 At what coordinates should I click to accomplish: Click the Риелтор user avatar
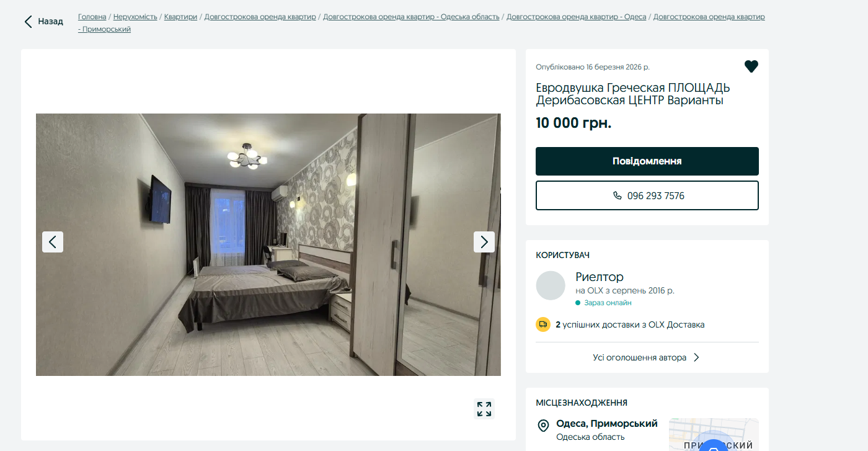pyautogui.click(x=551, y=285)
